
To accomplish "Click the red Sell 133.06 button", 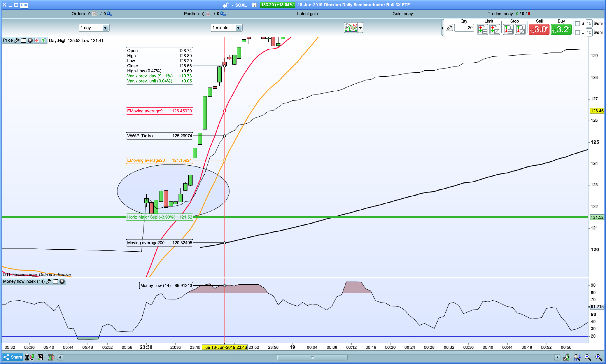I will (539, 30).
